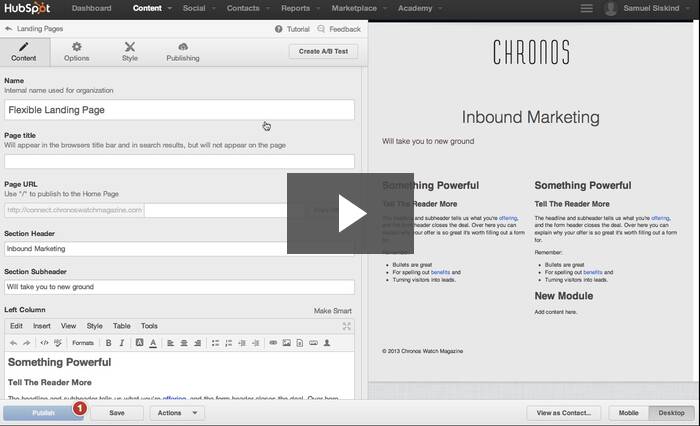Screen dimensions: 700x426
Task: Align text right
Action: click(x=197, y=343)
